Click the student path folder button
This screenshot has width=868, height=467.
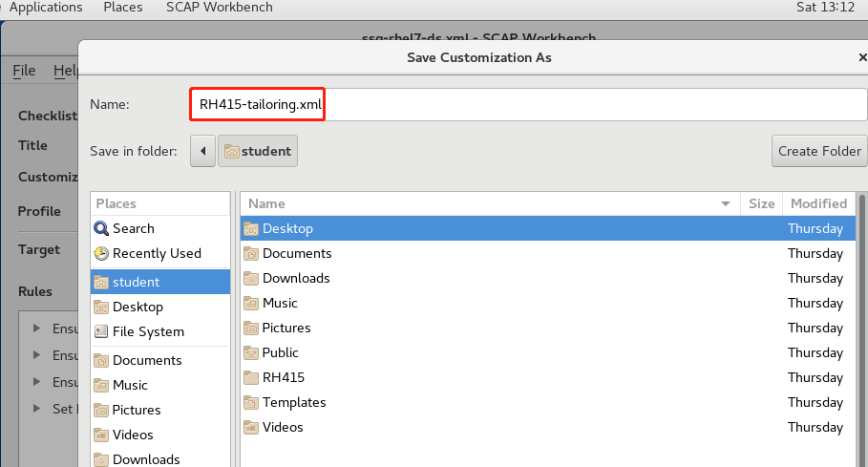(258, 151)
